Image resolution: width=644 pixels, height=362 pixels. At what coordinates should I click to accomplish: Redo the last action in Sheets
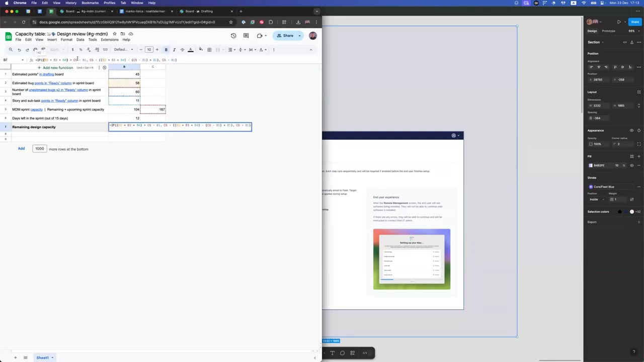(x=27, y=50)
